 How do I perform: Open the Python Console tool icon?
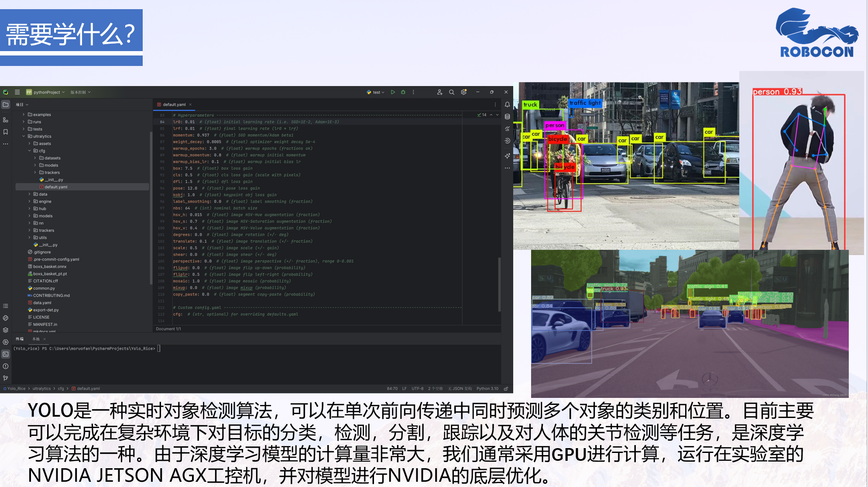tap(6, 318)
